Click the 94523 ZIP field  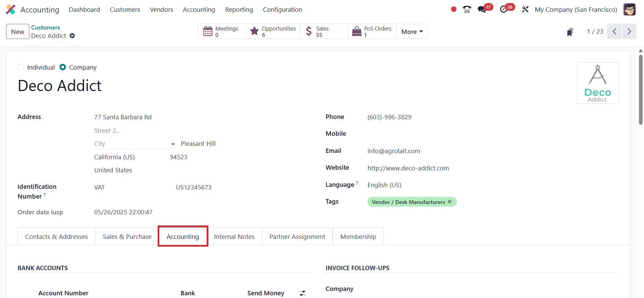[x=178, y=157]
